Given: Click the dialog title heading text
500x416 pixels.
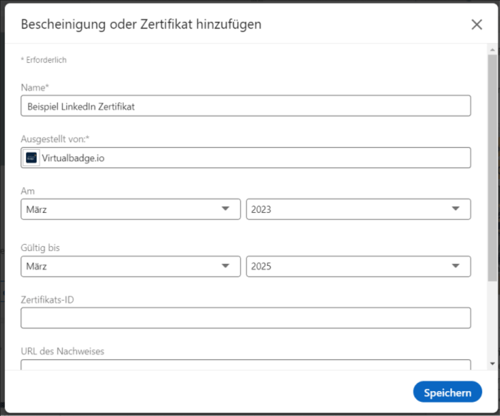Looking at the screenshot, I should (141, 24).
